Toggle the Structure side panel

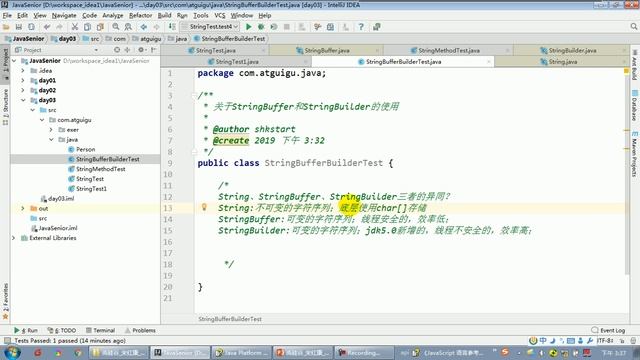point(5,107)
